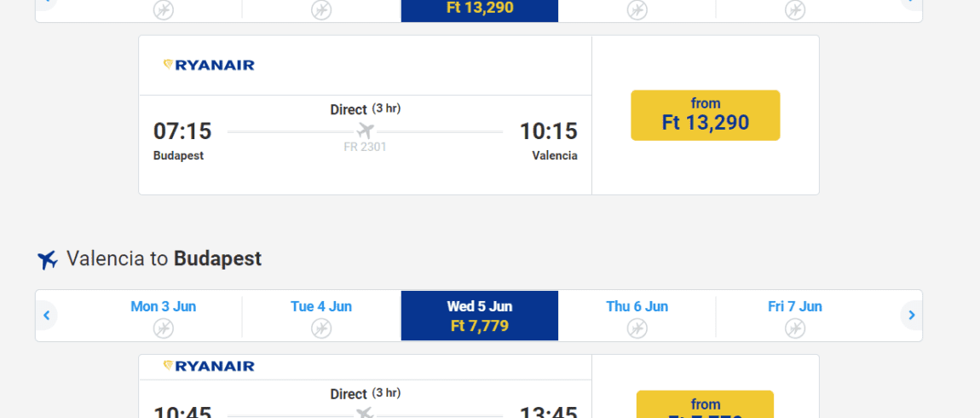Click the no-flight icon under Tue 4 Jun
This screenshot has width=980, height=418.
(321, 328)
